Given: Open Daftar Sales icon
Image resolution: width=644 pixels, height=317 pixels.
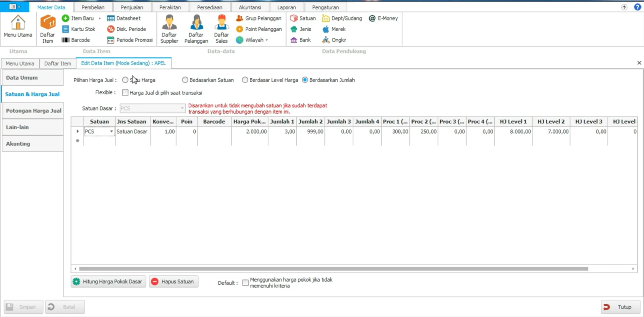Looking at the screenshot, I should tap(221, 29).
